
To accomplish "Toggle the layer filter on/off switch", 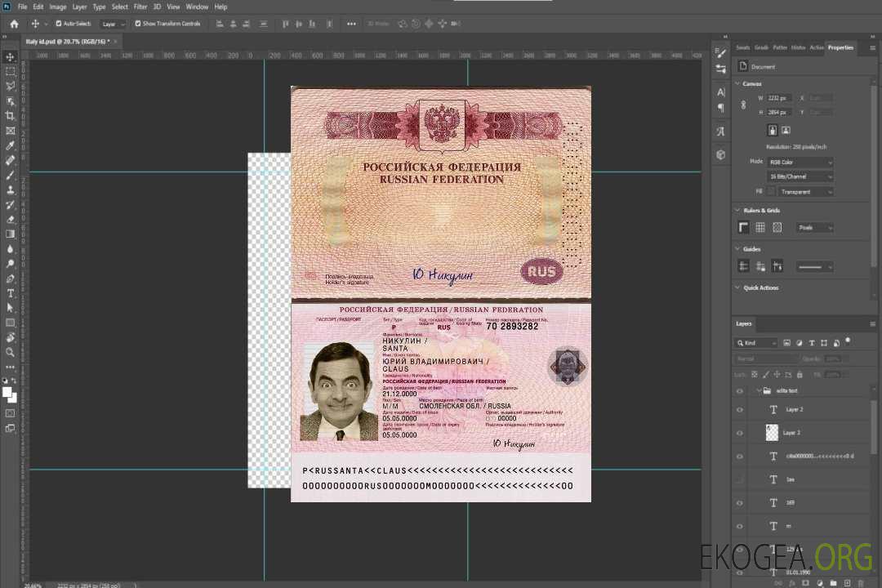I will [x=848, y=341].
